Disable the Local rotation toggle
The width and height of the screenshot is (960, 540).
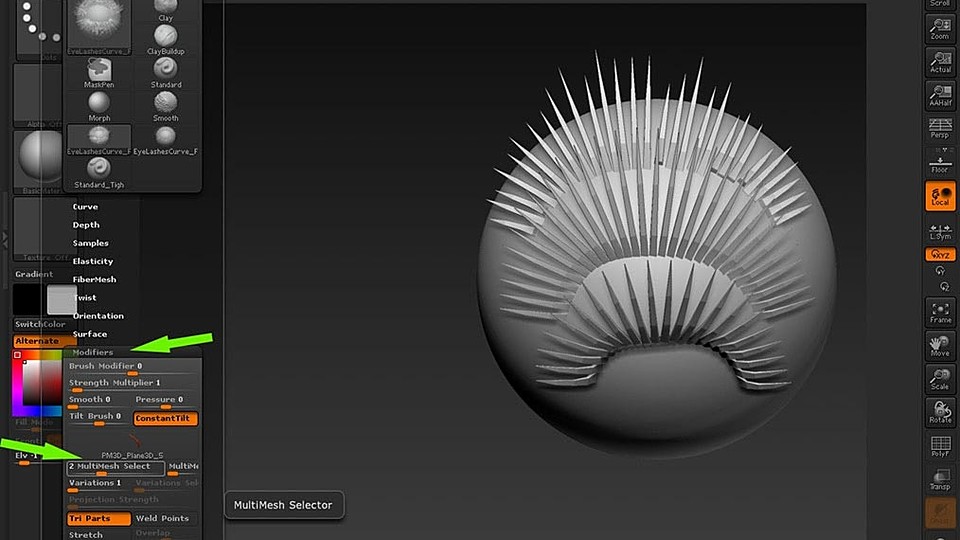(x=940, y=196)
